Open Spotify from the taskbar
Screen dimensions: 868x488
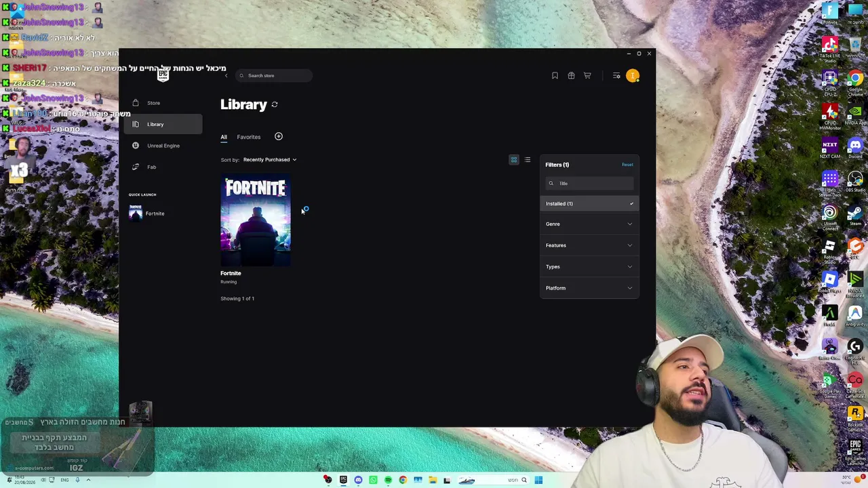click(x=388, y=480)
